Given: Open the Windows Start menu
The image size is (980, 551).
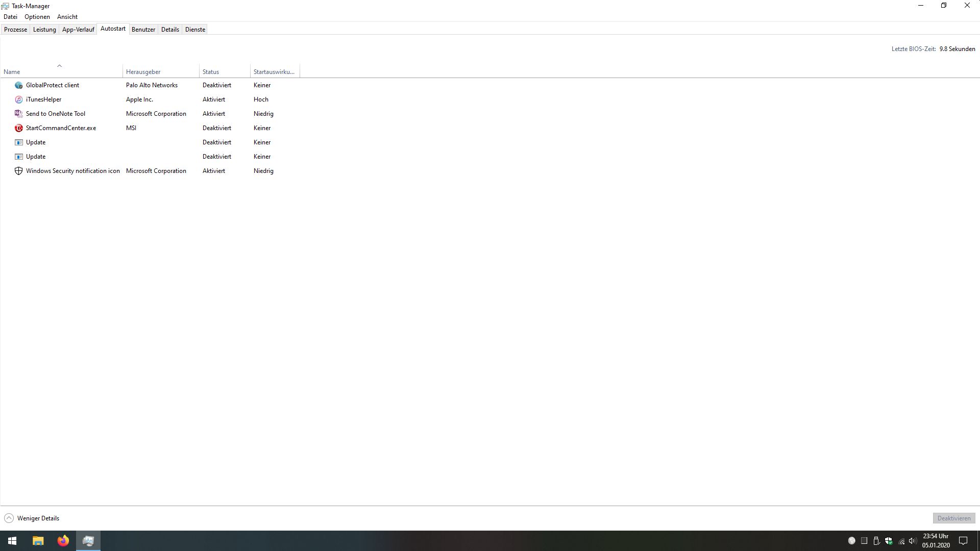Looking at the screenshot, I should click(12, 541).
